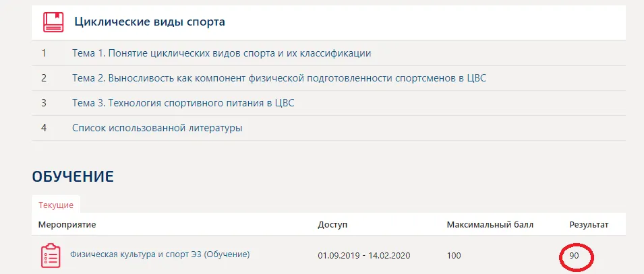Click row number 1 in topics list
644x274 pixels.
pyautogui.click(x=44, y=53)
